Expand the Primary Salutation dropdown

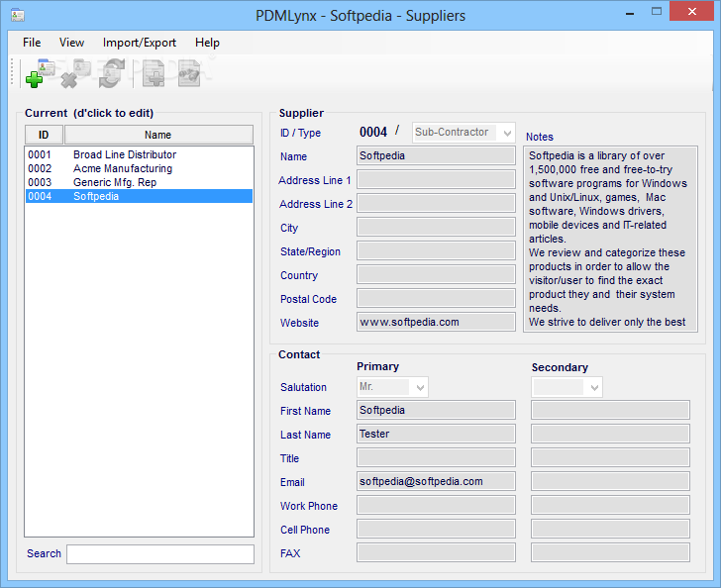(420, 387)
